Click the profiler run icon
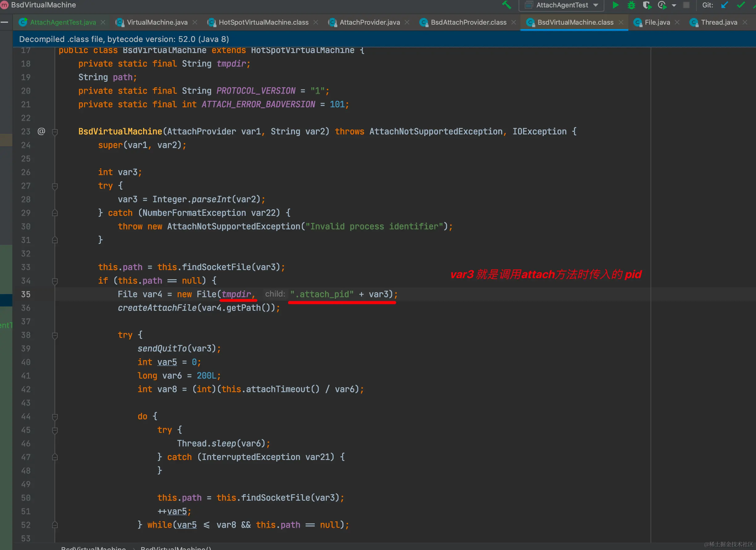Image resolution: width=756 pixels, height=550 pixels. [x=662, y=5]
